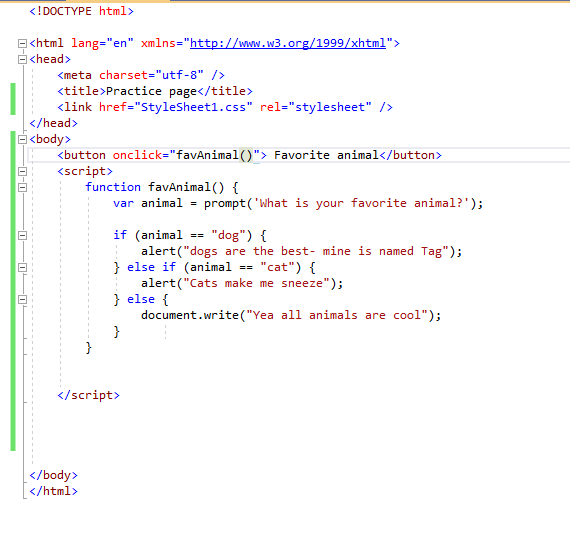Click the "Cats make me sneeze" alert line
This screenshot has height=534, width=570.
[242, 283]
